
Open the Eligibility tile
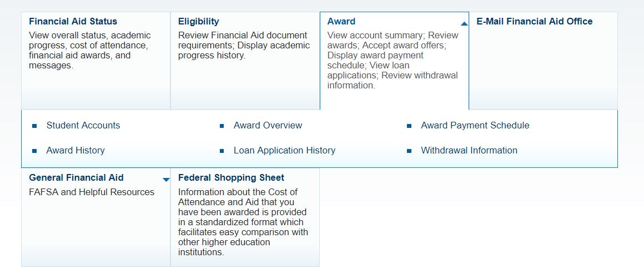point(198,22)
